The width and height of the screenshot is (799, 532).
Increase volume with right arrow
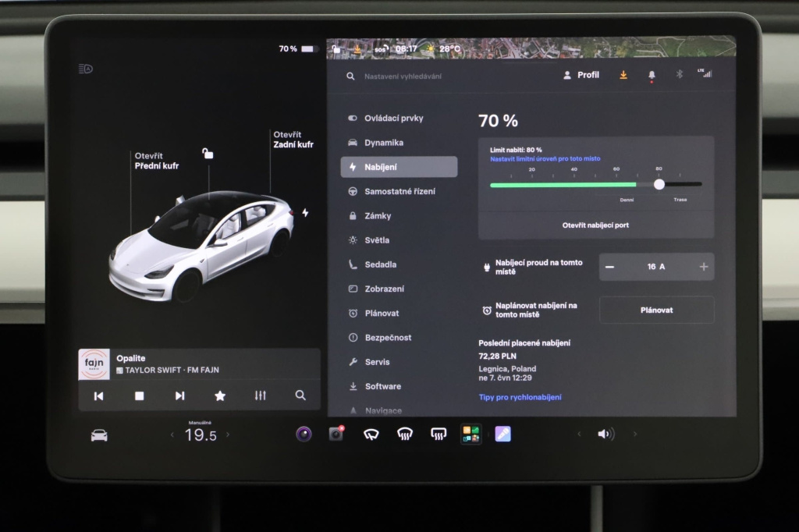635,434
